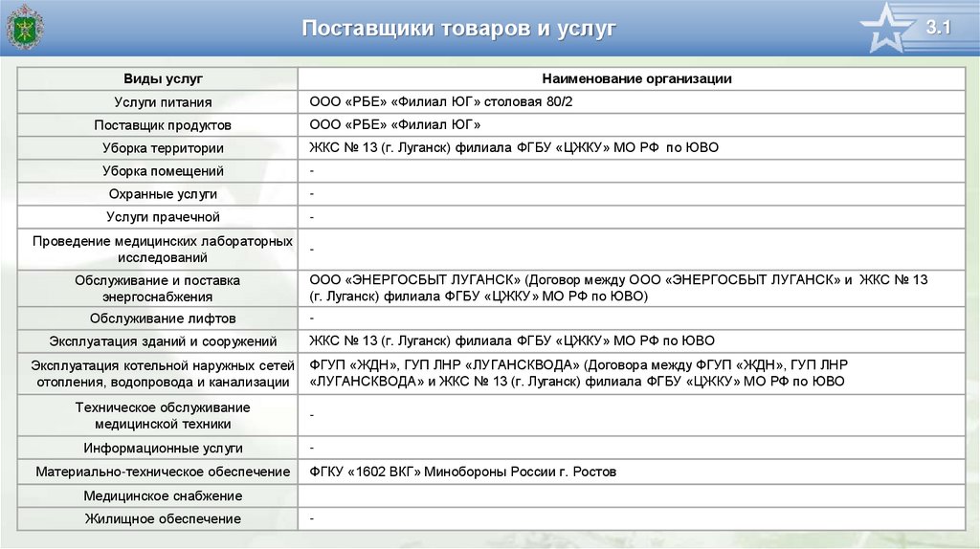Viewport: 980px width, 549px height.
Task: Select the 'Уборка территории' cell
Action: tap(158, 148)
